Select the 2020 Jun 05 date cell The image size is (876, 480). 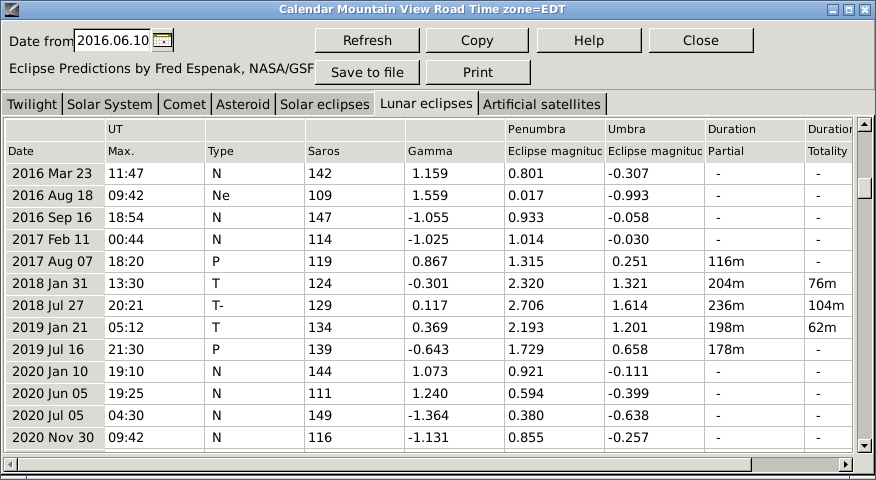click(x=55, y=394)
